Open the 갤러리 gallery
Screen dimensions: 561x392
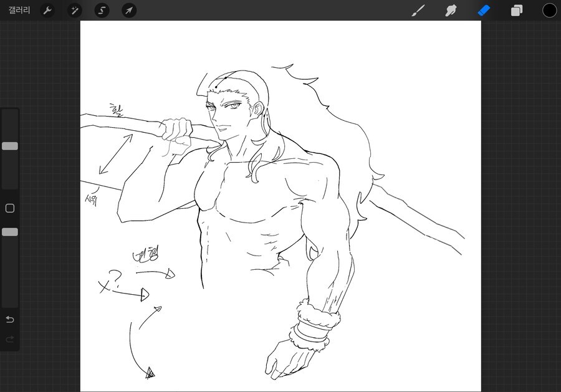(19, 11)
